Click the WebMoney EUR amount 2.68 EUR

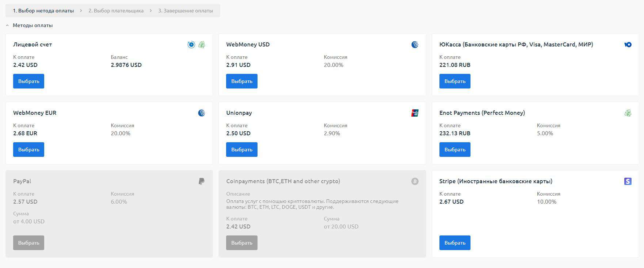pyautogui.click(x=25, y=133)
